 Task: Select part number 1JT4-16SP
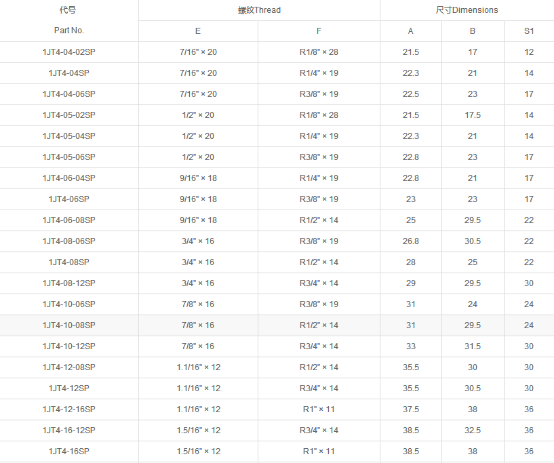[69, 451]
